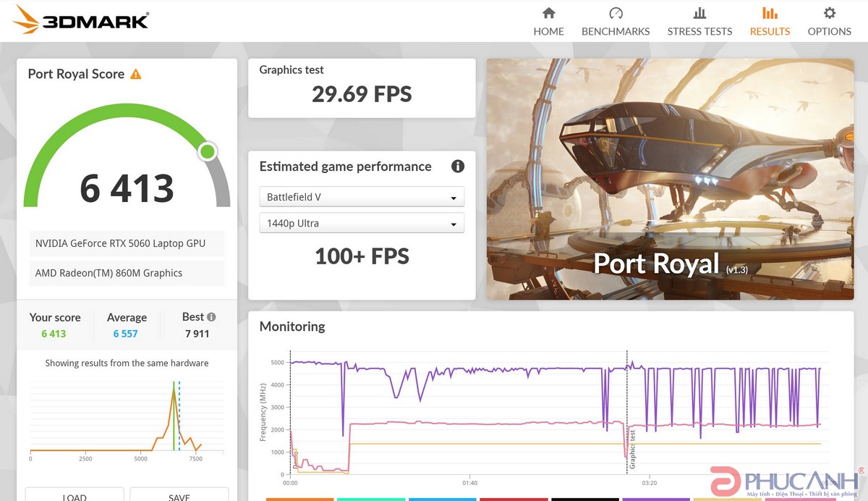The width and height of the screenshot is (868, 501).
Task: Click the info icon next to Best
Action: pyautogui.click(x=212, y=316)
